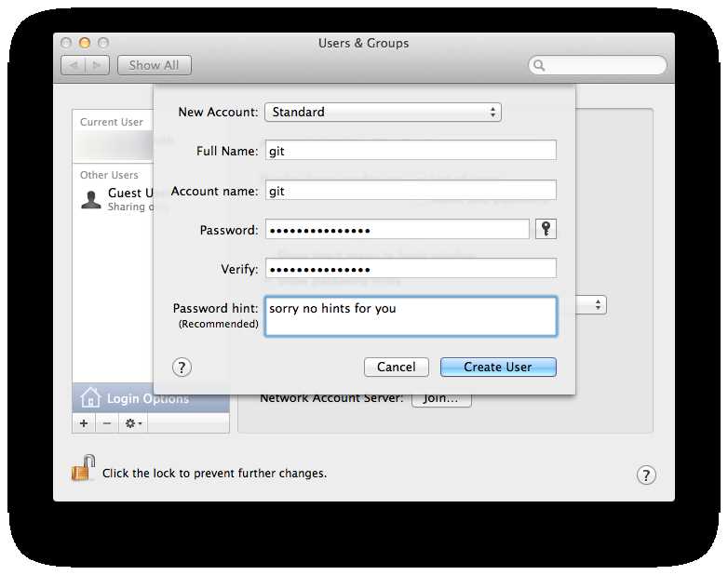The image size is (728, 575).
Task: Select the blurred current user entry
Action: [113, 146]
